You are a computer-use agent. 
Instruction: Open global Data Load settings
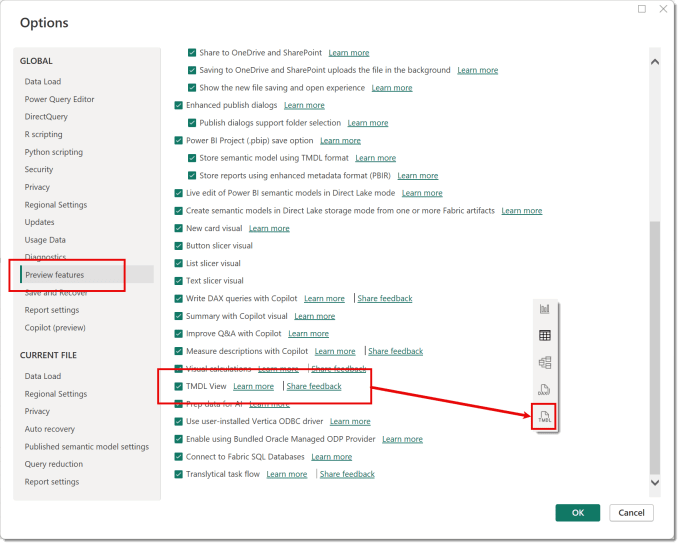point(43,82)
